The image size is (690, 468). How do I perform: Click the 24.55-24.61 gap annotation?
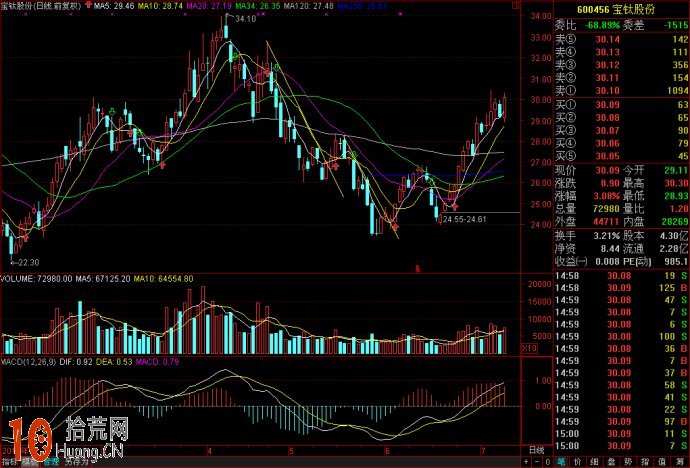[x=465, y=219]
